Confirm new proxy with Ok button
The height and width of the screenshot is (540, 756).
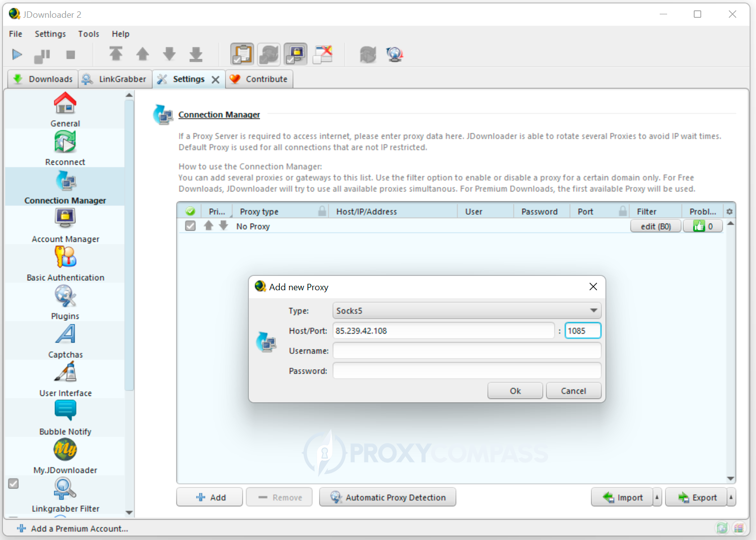pyautogui.click(x=515, y=390)
